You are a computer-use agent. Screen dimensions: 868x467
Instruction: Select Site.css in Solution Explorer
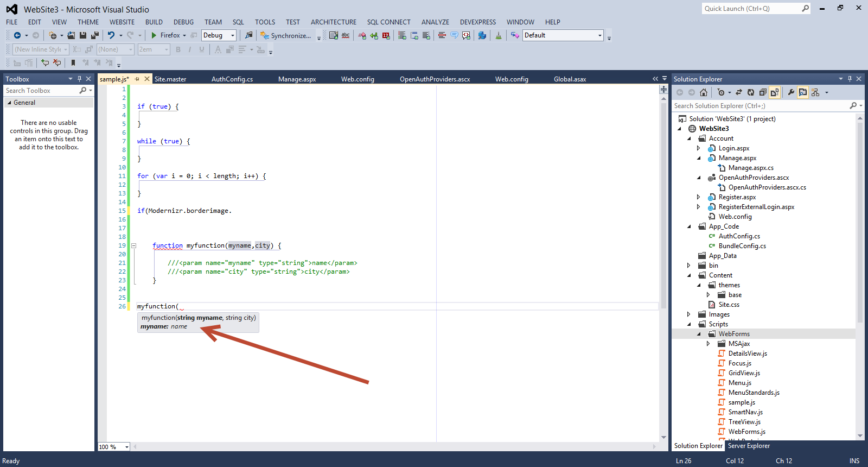click(729, 305)
